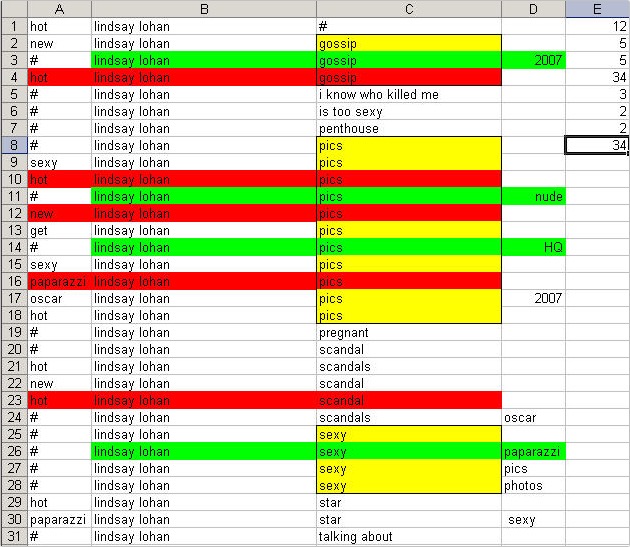Screen dimensions: 630x547
Task: Click cell E6 with value 2
Action: pyautogui.click(x=597, y=111)
